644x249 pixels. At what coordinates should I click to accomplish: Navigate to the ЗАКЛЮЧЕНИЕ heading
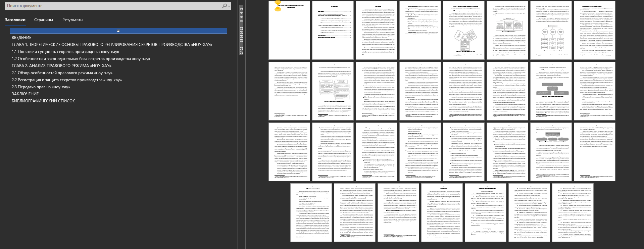click(x=25, y=94)
